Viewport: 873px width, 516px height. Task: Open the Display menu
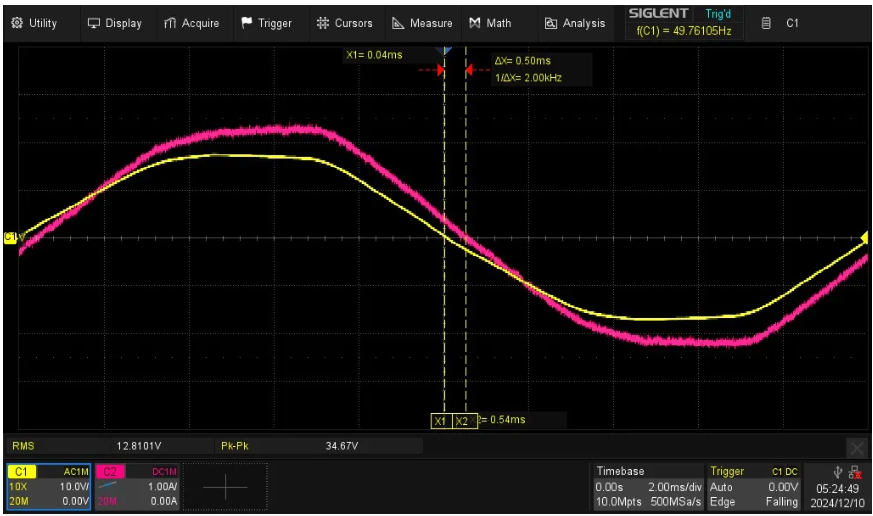(115, 23)
